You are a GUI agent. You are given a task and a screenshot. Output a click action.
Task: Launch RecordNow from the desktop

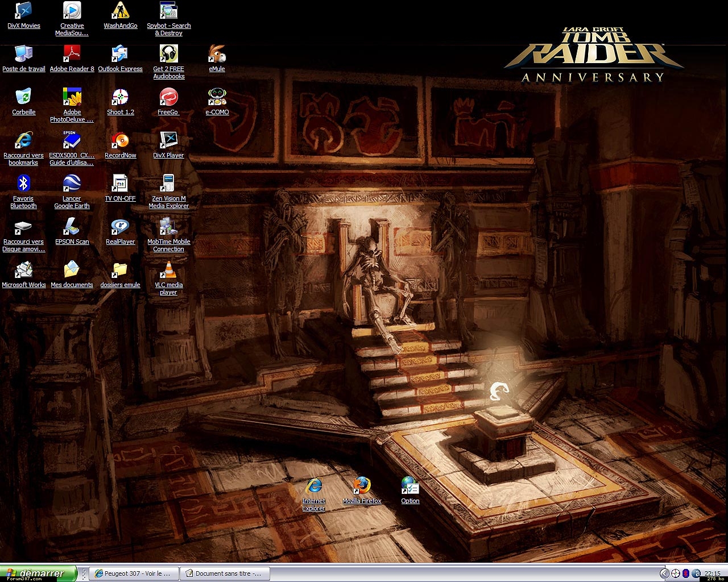point(121,145)
